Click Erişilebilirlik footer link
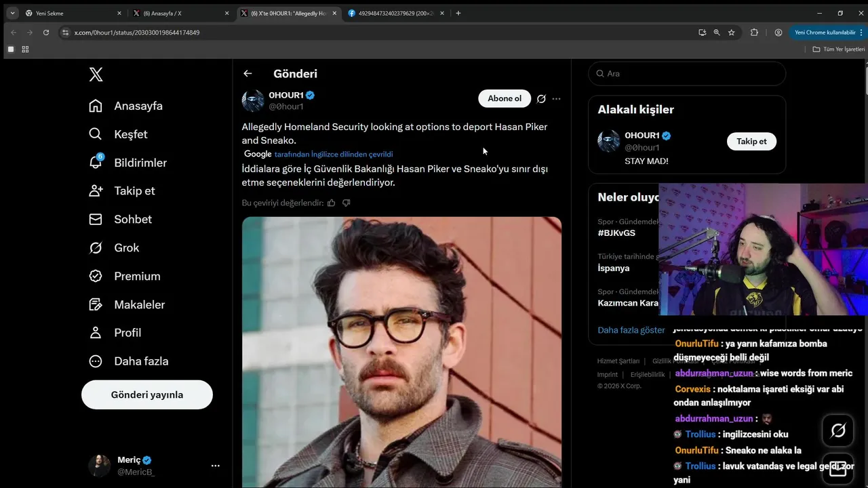 pyautogui.click(x=647, y=375)
